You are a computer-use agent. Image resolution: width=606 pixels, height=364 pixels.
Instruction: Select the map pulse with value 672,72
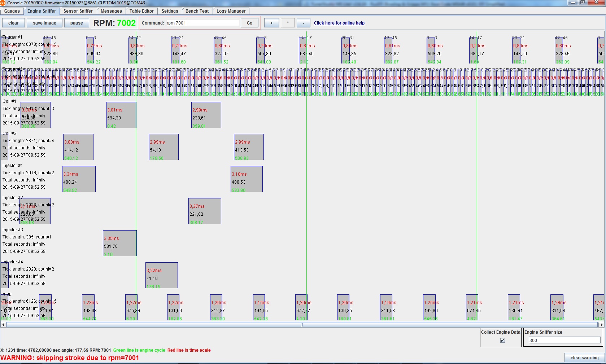point(301,307)
